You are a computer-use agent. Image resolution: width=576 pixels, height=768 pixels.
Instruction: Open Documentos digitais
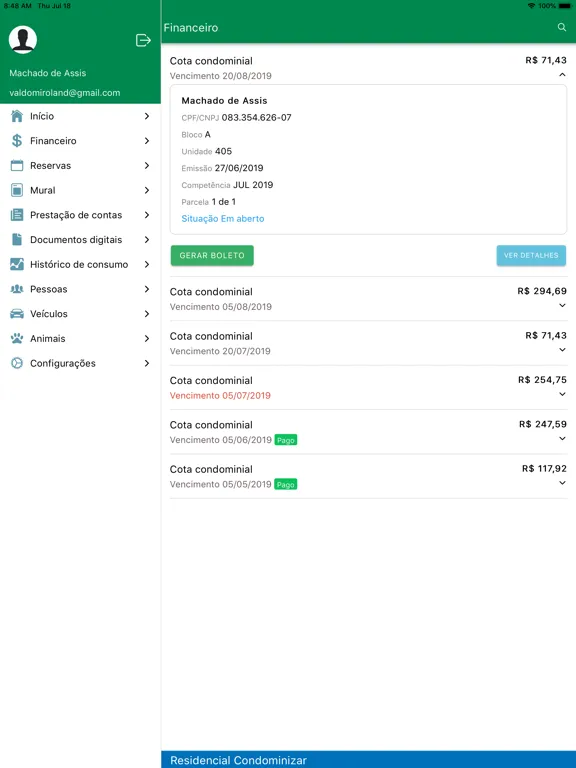80,240
